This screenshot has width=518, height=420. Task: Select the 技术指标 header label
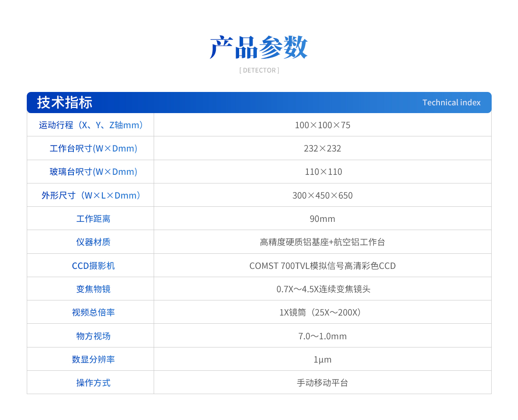[65, 103]
